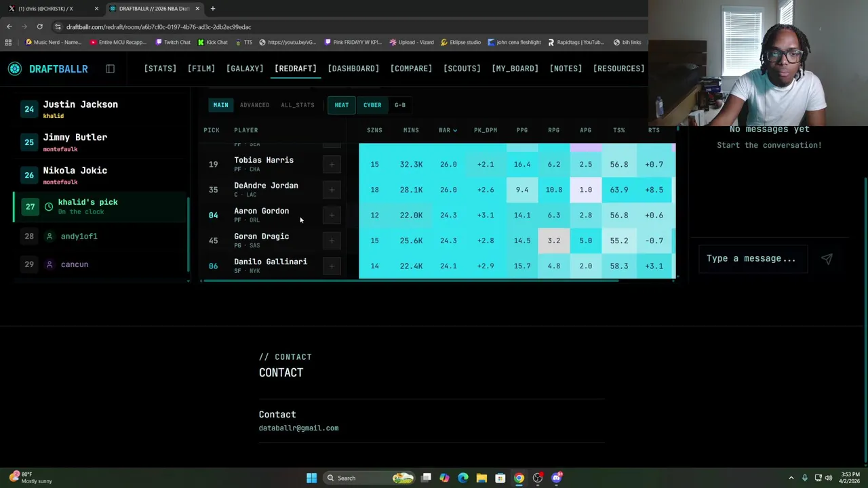Viewport: 868px width, 488px height.
Task: Add Aaron Gordon with plus button
Action: (332, 215)
